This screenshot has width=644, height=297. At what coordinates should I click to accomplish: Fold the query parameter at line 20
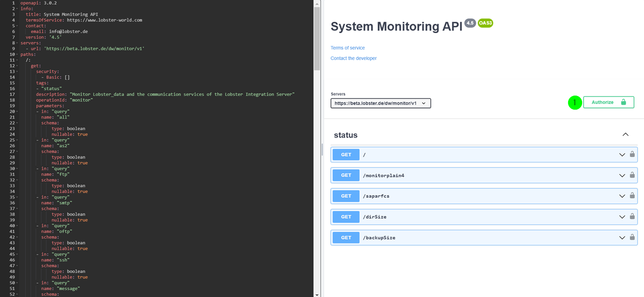tap(17, 111)
